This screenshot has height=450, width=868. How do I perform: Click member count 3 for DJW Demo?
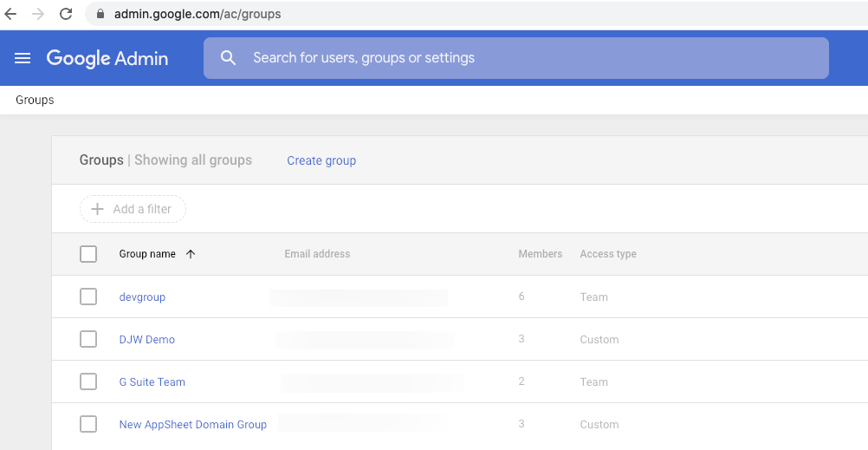click(x=521, y=339)
